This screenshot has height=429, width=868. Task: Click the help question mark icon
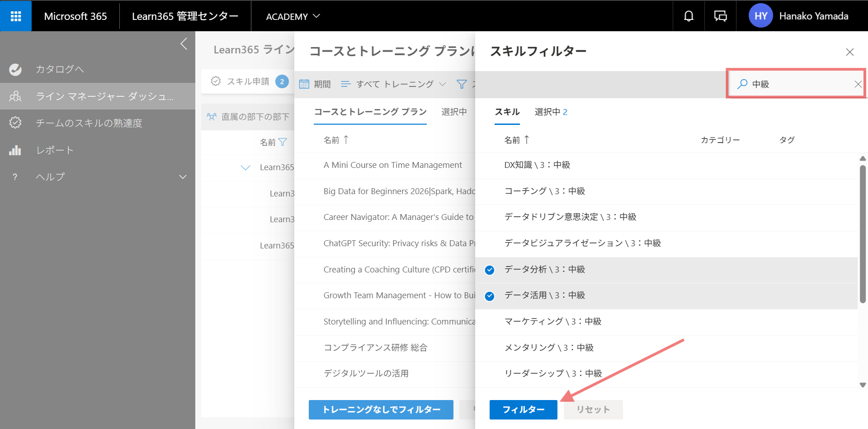point(15,177)
